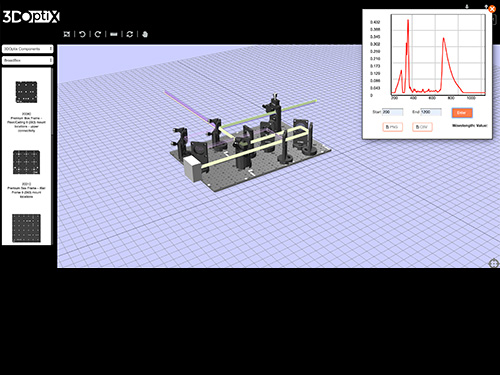The image size is (500, 375).
Task: Select the first breadboard frame thumbnail
Action: 26,92
